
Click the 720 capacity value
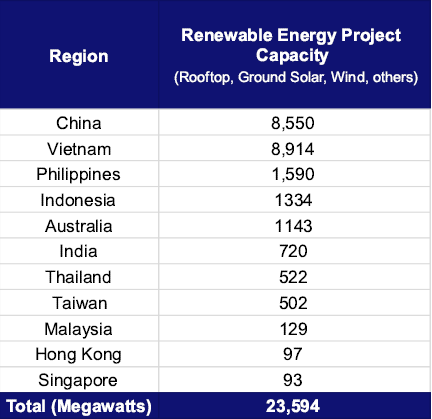pyautogui.click(x=293, y=251)
